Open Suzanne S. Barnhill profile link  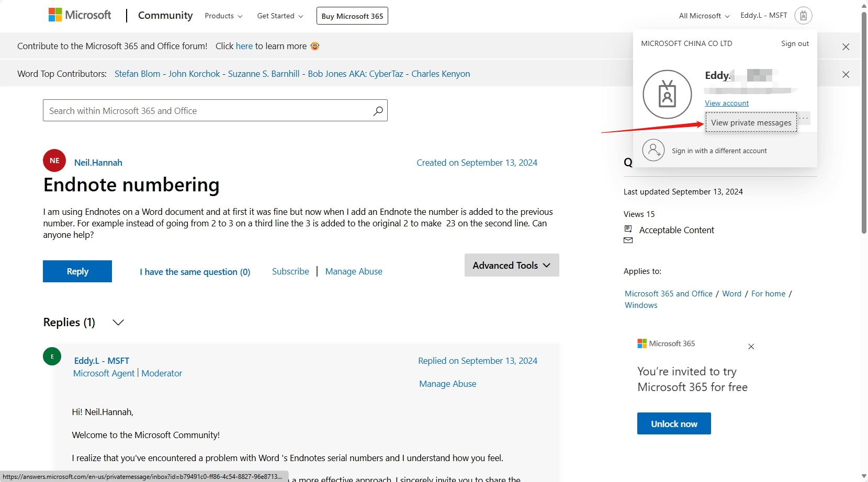(264, 74)
